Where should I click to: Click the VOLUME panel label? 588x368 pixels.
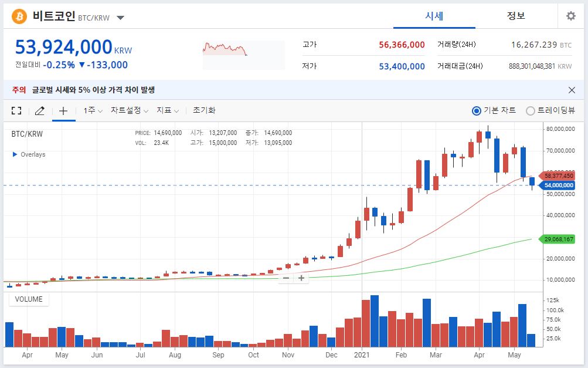point(29,299)
